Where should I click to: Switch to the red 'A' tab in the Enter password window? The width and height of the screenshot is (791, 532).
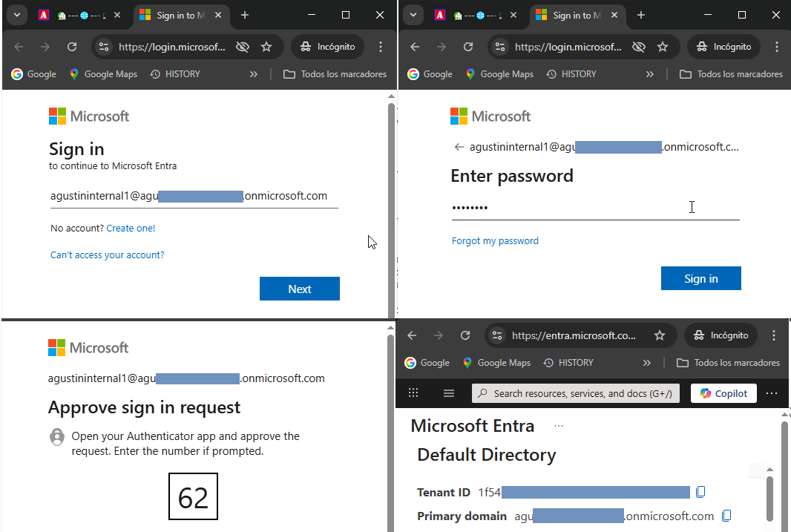pyautogui.click(x=440, y=15)
